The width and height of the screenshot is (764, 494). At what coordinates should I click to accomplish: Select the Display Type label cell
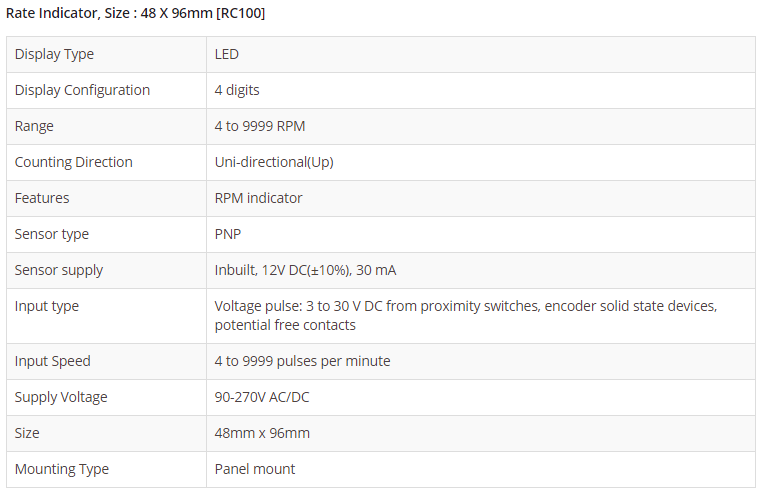(54, 54)
